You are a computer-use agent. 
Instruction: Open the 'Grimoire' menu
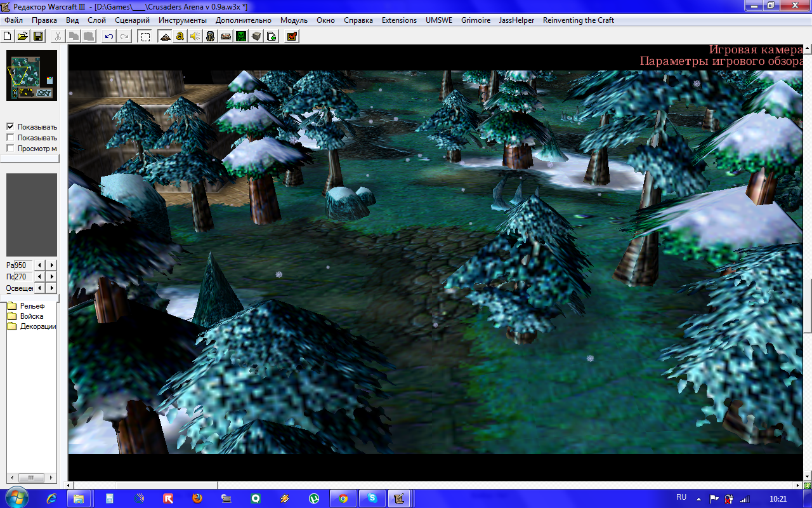[476, 20]
